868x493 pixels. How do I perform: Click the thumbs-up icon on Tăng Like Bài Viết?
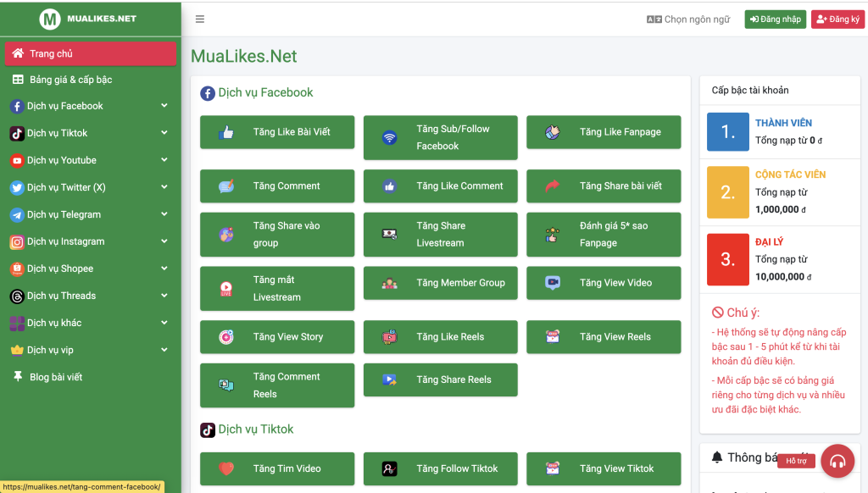point(225,132)
